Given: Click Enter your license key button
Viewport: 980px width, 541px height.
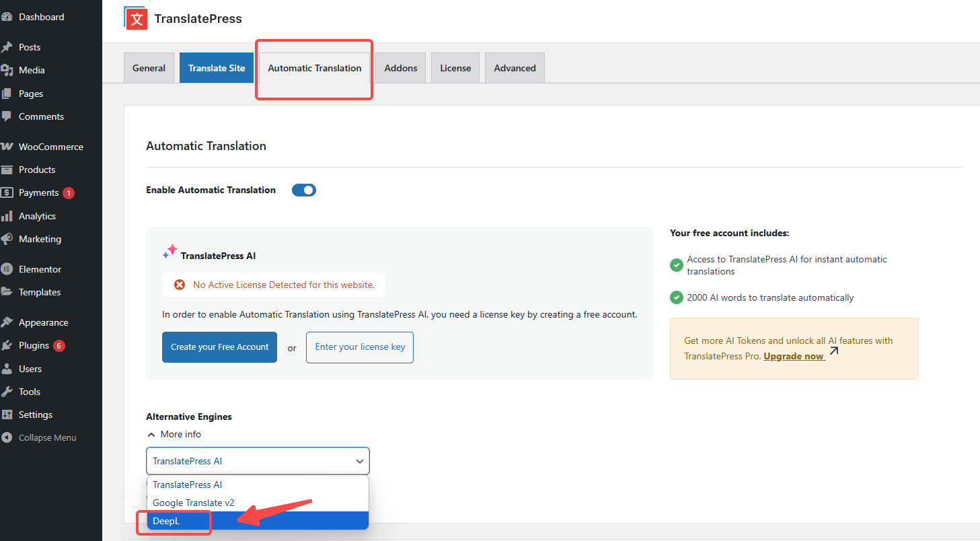Looking at the screenshot, I should [360, 347].
